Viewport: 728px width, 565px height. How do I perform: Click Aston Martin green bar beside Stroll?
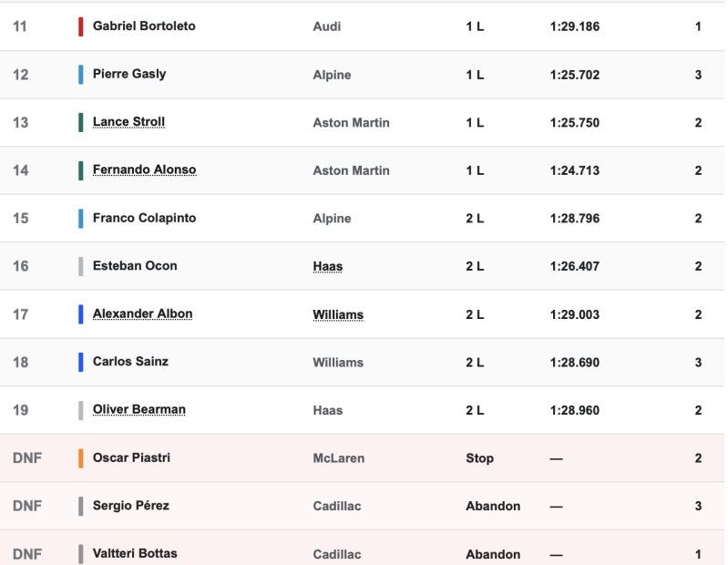[x=81, y=122]
